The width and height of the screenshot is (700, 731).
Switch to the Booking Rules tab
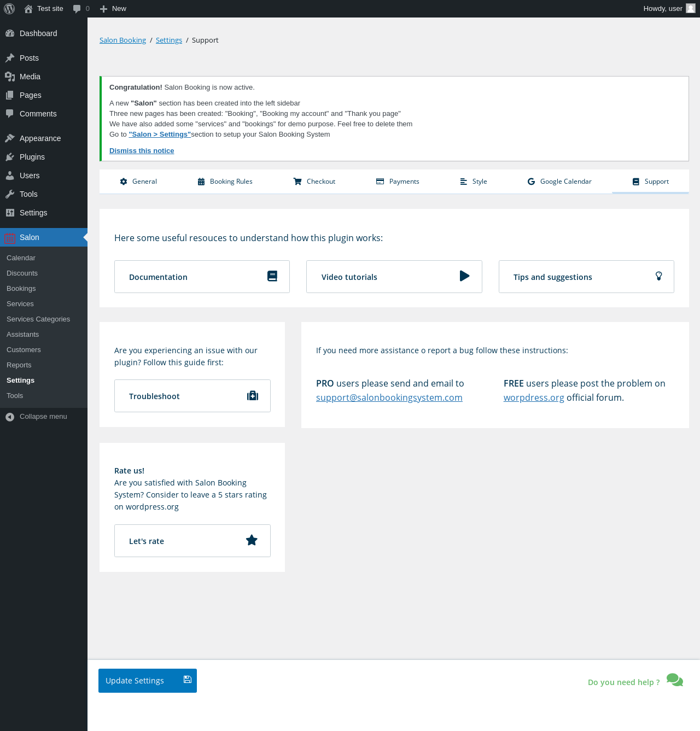225,182
